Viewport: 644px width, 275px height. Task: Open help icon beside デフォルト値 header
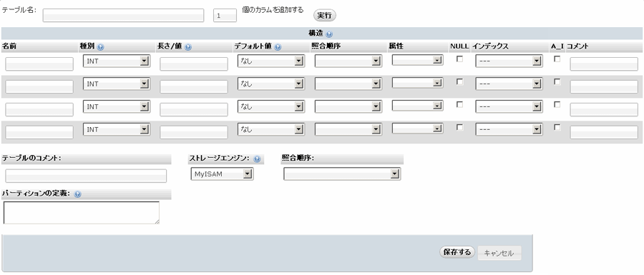coord(278,47)
